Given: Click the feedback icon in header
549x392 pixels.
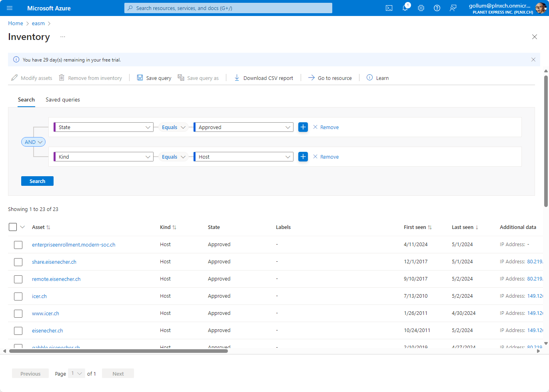Looking at the screenshot, I should tap(453, 8).
